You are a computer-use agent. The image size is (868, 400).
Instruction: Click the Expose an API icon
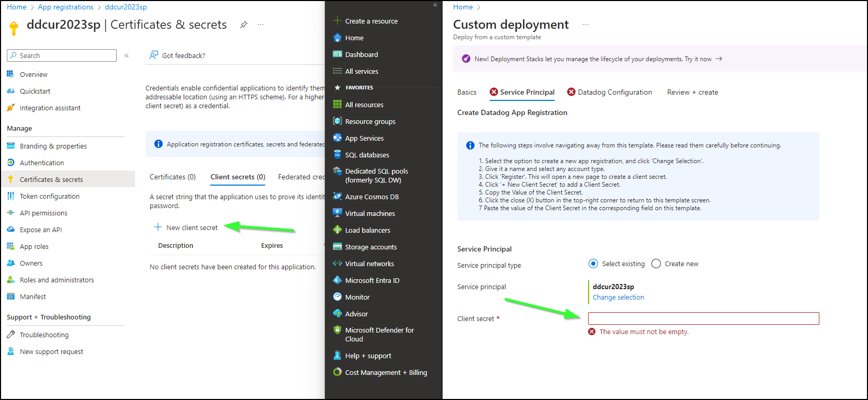pos(10,230)
